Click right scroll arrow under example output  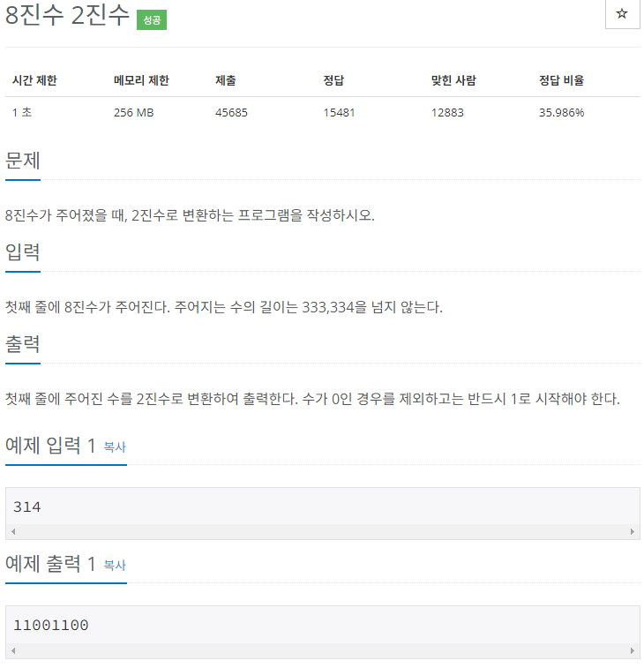(x=632, y=650)
